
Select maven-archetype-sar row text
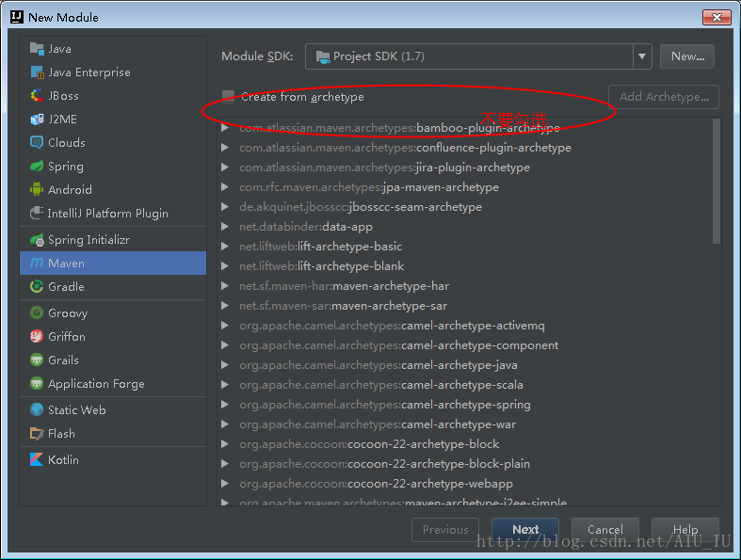[x=343, y=306]
